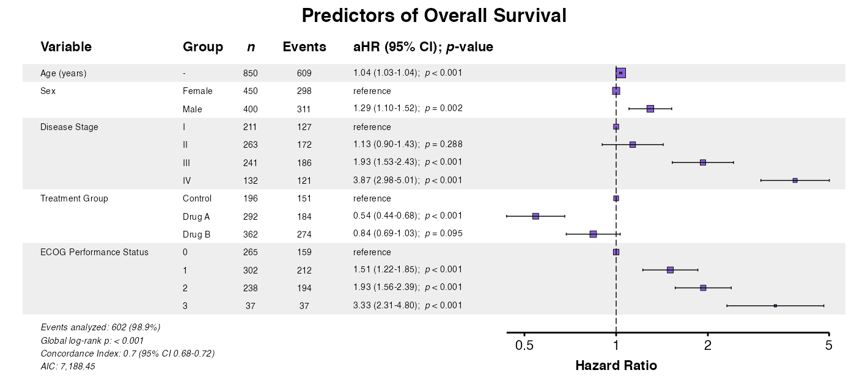Click the ECOG 1 hazard ratio marker

(670, 270)
